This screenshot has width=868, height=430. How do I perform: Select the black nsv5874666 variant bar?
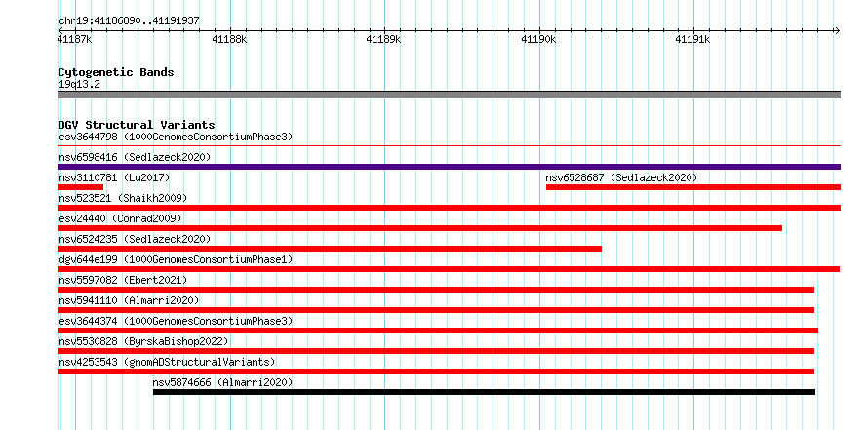tap(484, 392)
